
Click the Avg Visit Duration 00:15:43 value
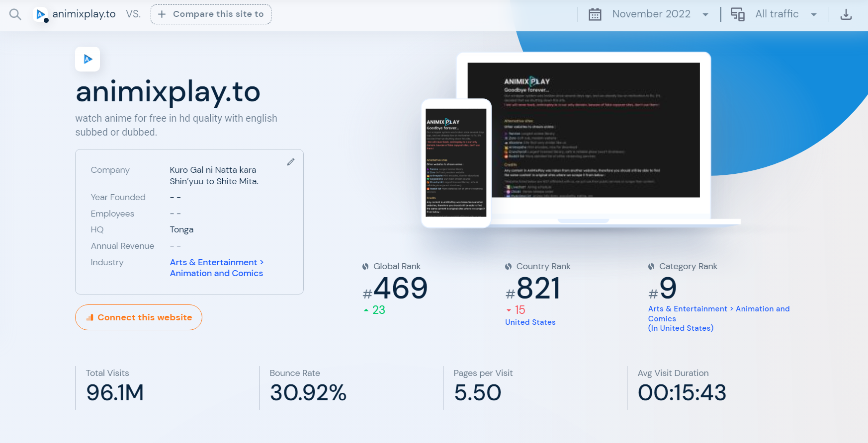point(682,393)
